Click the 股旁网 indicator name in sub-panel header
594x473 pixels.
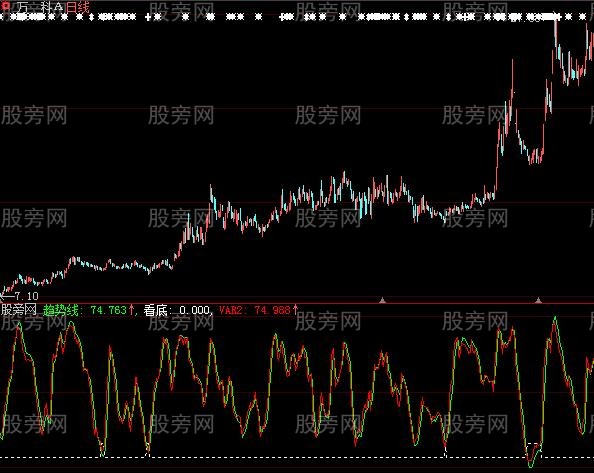(x=19, y=310)
